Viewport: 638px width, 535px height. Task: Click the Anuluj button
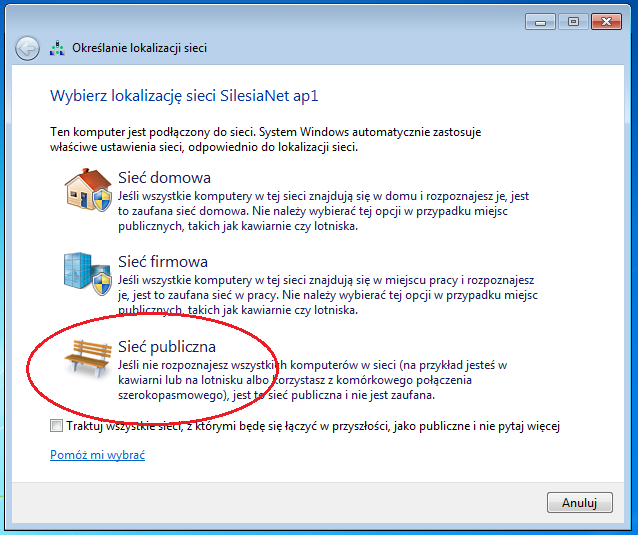(x=579, y=502)
